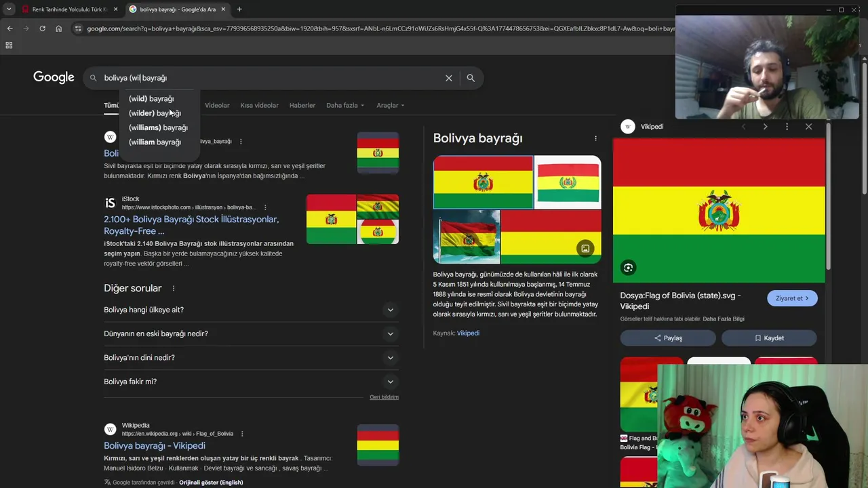
Task: Go back to the previous page
Action: 9,28
